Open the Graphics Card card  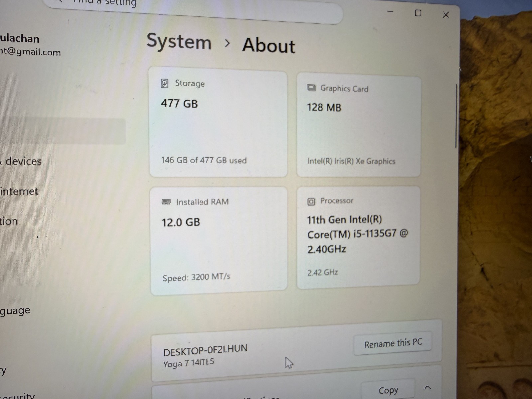click(359, 125)
